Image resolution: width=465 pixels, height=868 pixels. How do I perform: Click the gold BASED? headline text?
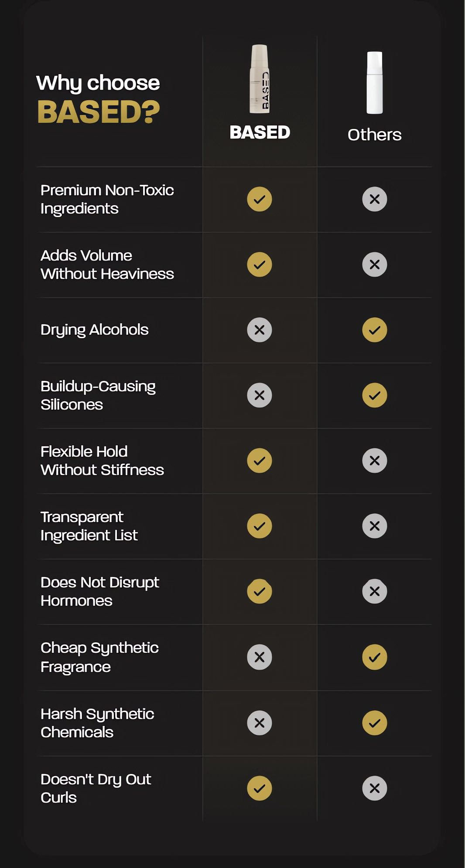[x=99, y=112]
